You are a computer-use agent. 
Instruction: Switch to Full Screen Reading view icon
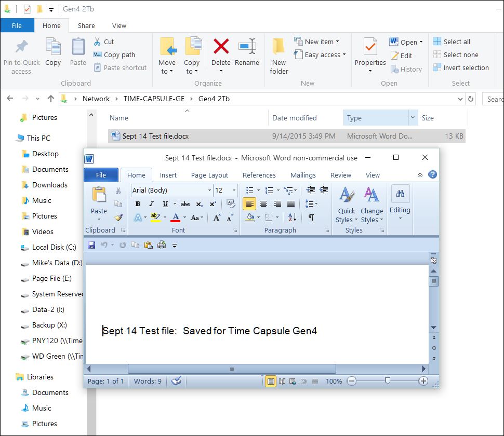point(282,381)
